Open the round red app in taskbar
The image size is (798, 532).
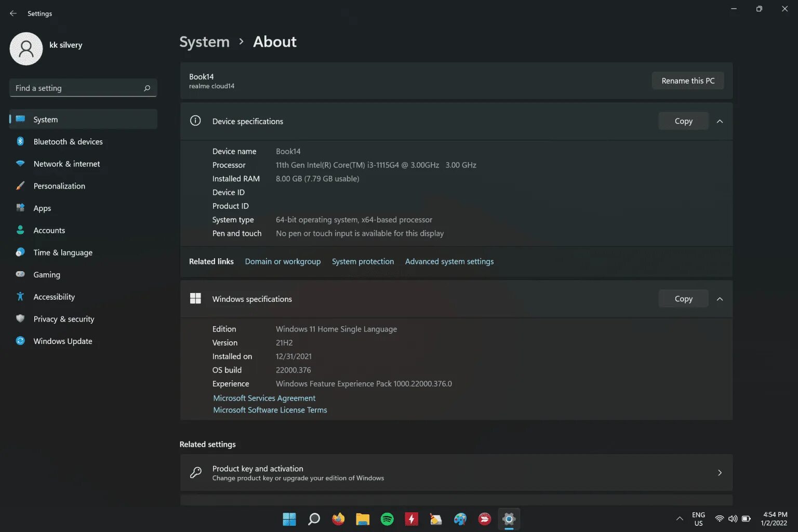point(485,519)
